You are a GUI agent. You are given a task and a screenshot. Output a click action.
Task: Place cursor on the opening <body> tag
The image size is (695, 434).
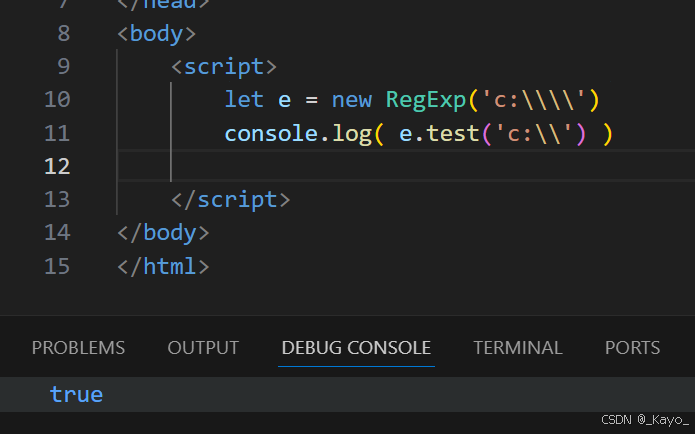(x=156, y=34)
